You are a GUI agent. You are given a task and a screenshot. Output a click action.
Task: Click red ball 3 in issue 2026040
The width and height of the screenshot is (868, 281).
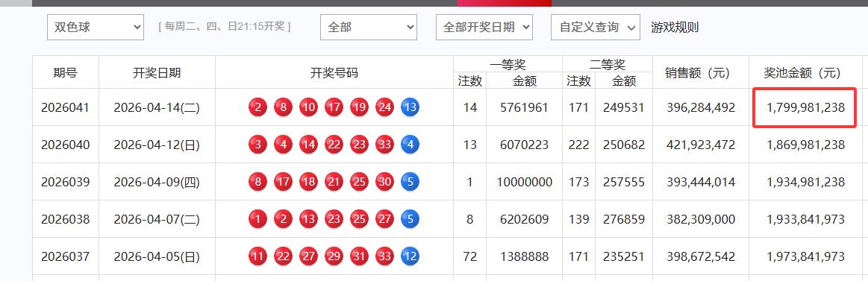[x=257, y=145]
